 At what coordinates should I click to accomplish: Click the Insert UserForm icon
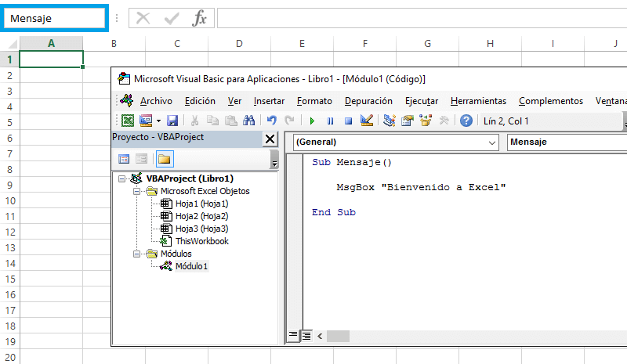tap(146, 121)
